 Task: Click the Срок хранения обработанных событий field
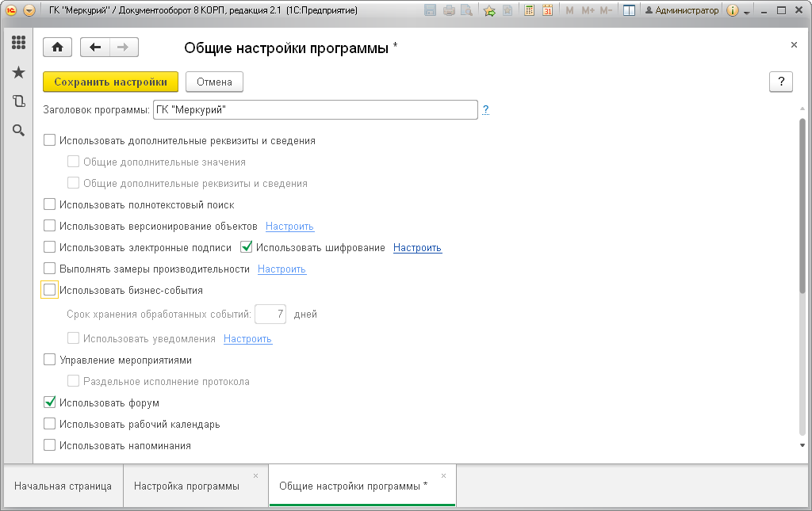(x=270, y=314)
